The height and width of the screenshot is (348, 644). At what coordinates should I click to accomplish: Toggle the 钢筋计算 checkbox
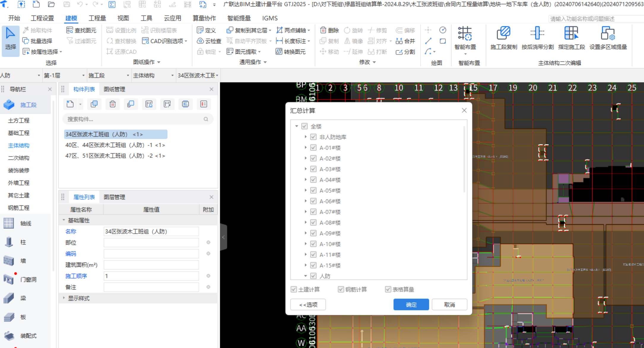tap(341, 289)
